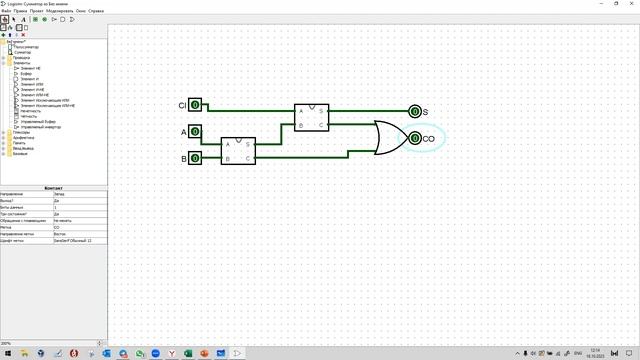Viewport: 640px width, 360px height.
Task: Switch to circuit layout view icon
Action: (19, 27)
